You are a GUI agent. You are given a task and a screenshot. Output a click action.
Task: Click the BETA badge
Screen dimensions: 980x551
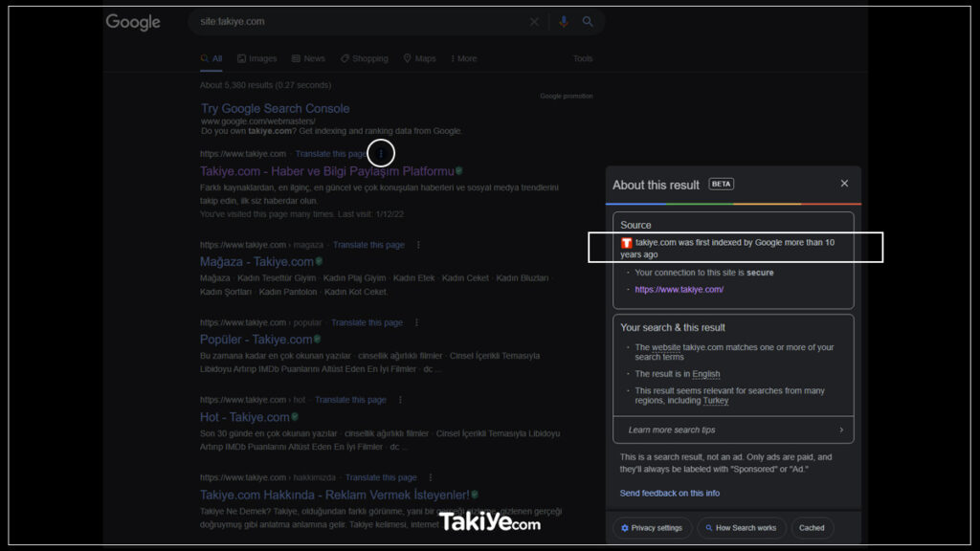coord(721,184)
